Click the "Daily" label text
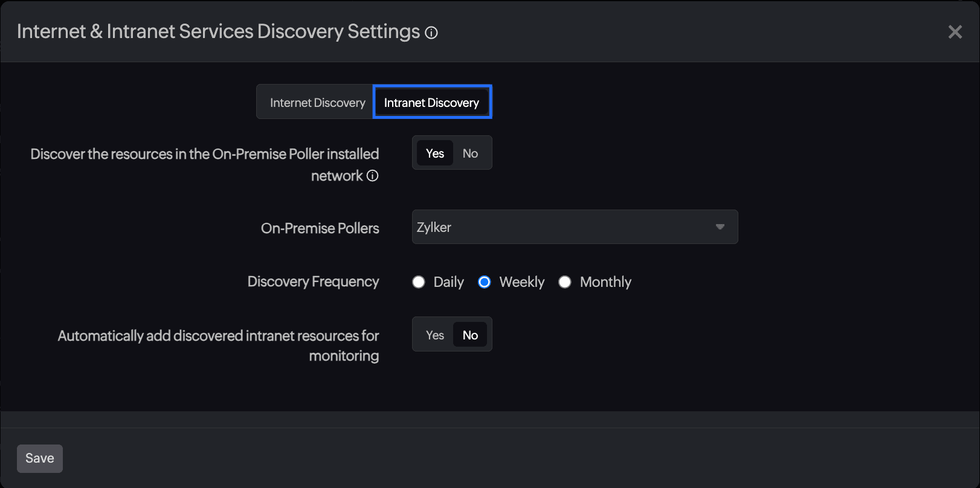Image resolution: width=980 pixels, height=488 pixels. pos(448,282)
